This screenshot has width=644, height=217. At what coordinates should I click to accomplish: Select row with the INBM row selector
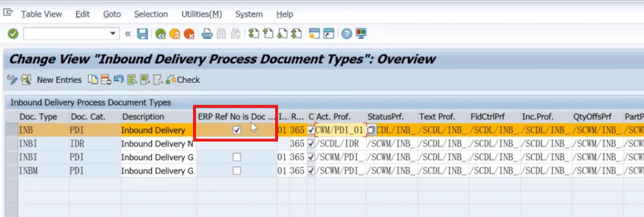click(11, 171)
